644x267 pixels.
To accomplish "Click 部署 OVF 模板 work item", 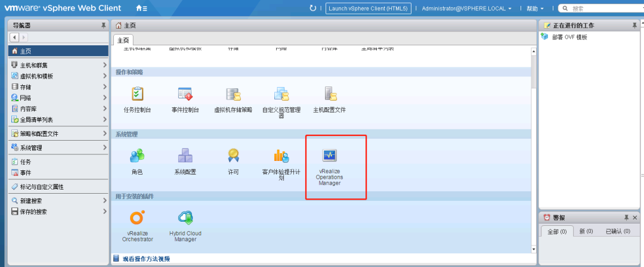I will coord(569,37).
